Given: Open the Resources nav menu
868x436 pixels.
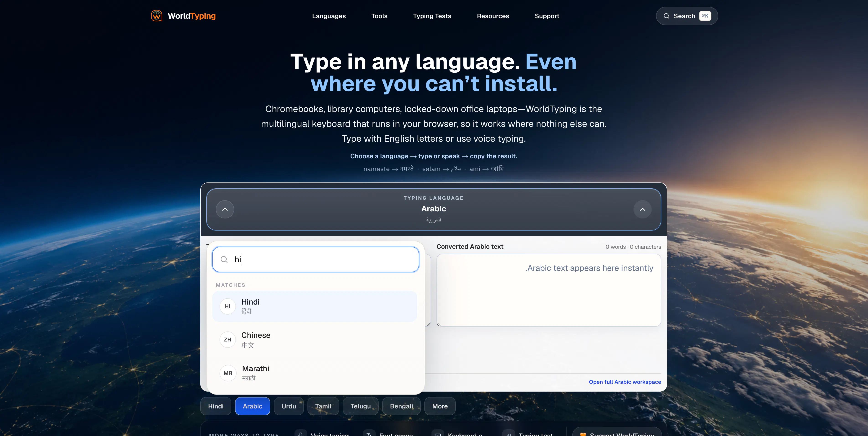Looking at the screenshot, I should tap(493, 16).
